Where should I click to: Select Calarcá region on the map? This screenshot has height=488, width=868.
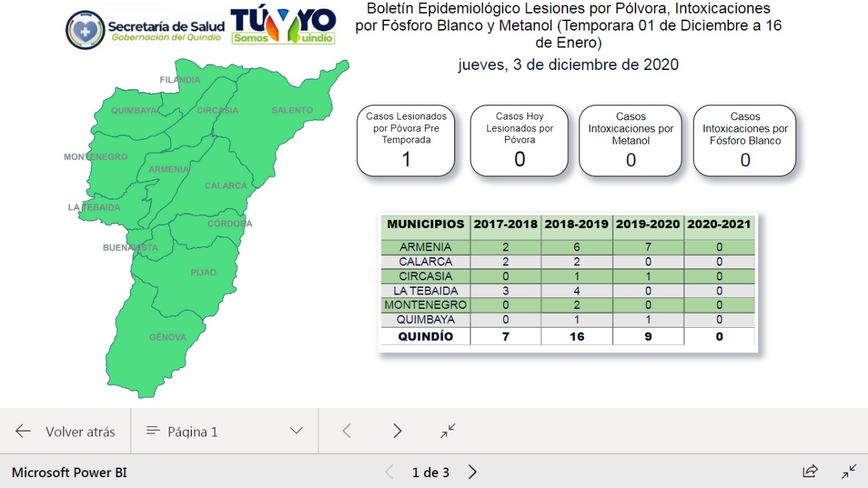[x=226, y=185]
